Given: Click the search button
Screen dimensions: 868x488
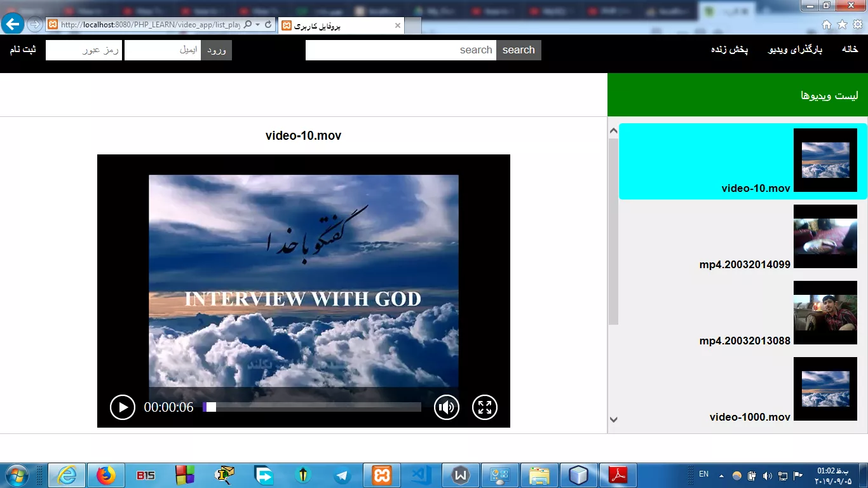Looking at the screenshot, I should (519, 50).
